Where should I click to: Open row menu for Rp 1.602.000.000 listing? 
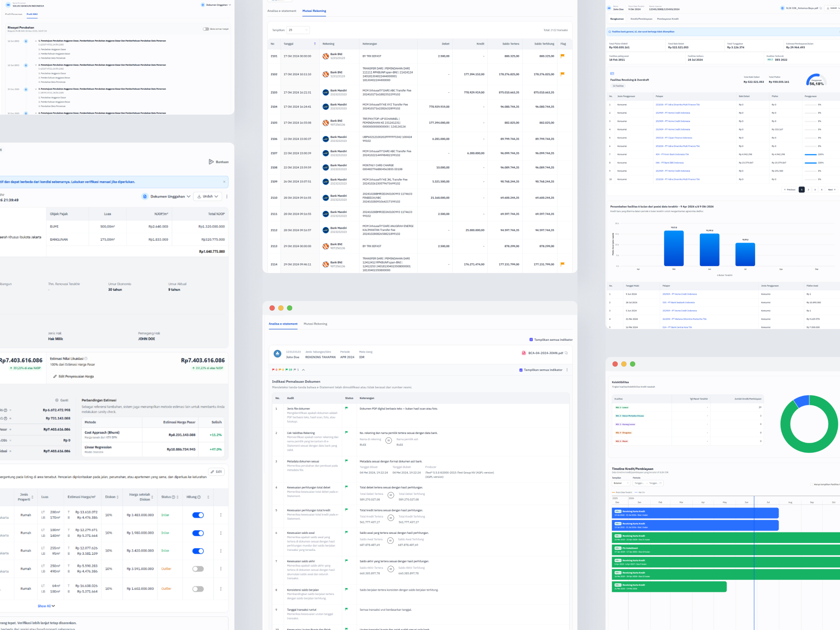pos(220,589)
